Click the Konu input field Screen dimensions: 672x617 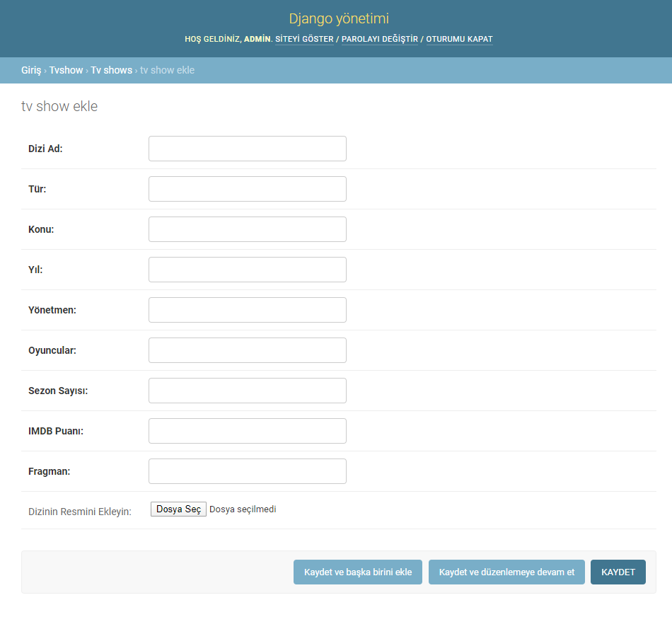tap(247, 229)
